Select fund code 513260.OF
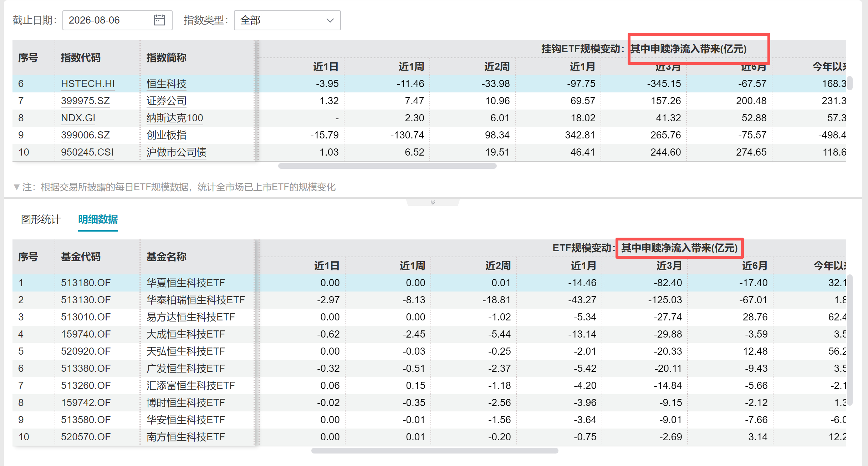The width and height of the screenshot is (868, 466). [86, 385]
